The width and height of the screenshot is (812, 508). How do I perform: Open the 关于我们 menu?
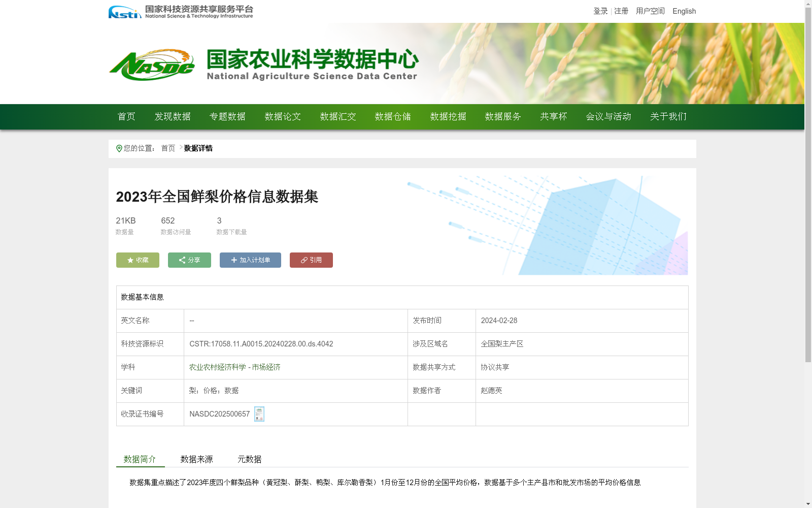click(668, 117)
